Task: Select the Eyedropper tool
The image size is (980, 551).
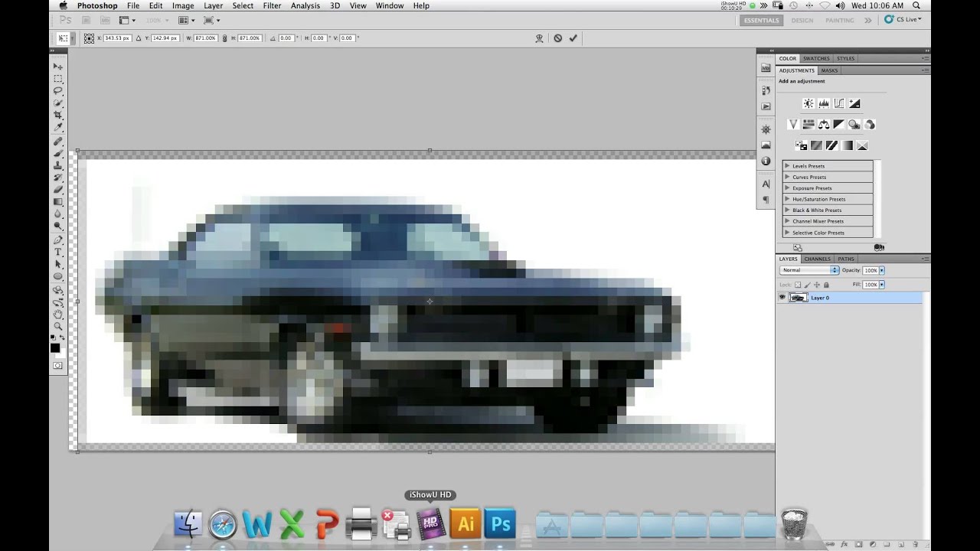Action: pyautogui.click(x=57, y=129)
